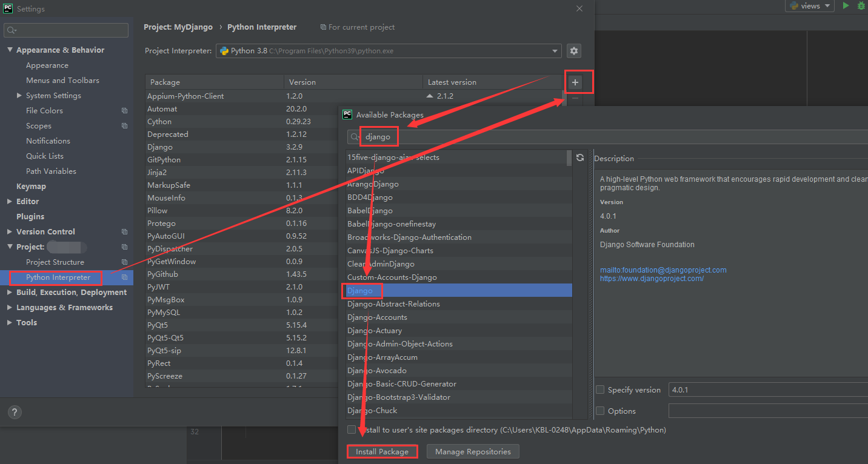Click the search icon in Available Packages
This screenshot has height=464, width=868.
[356, 137]
